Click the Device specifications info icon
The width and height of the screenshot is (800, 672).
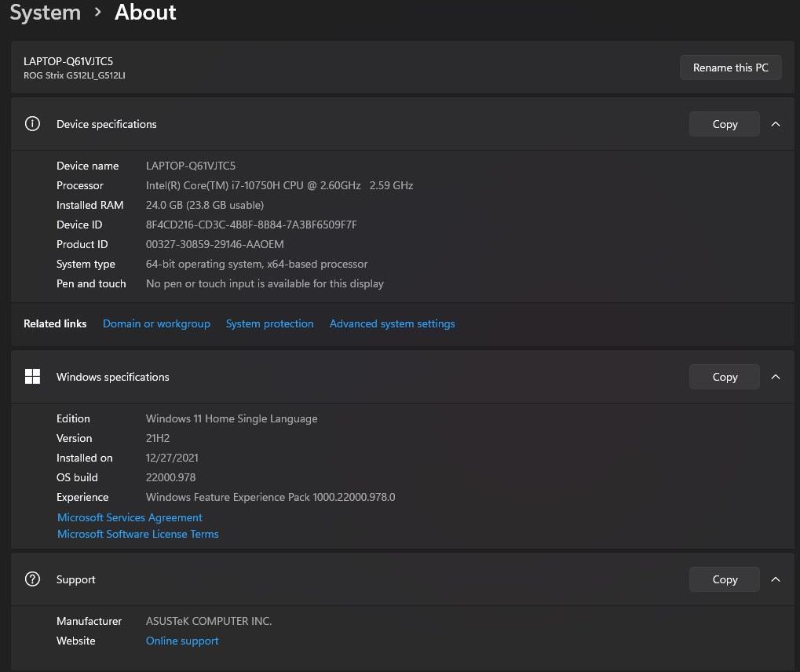[x=32, y=124]
